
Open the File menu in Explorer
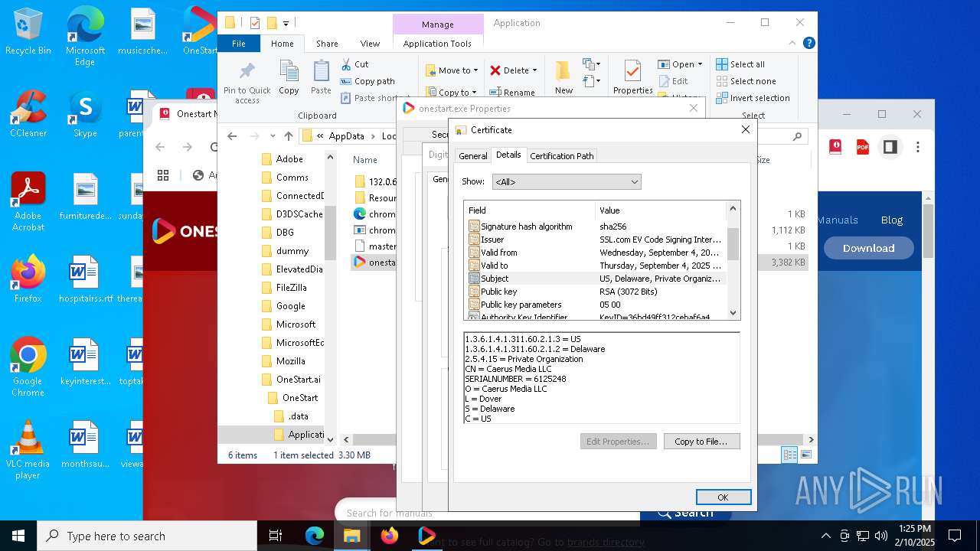click(x=239, y=44)
